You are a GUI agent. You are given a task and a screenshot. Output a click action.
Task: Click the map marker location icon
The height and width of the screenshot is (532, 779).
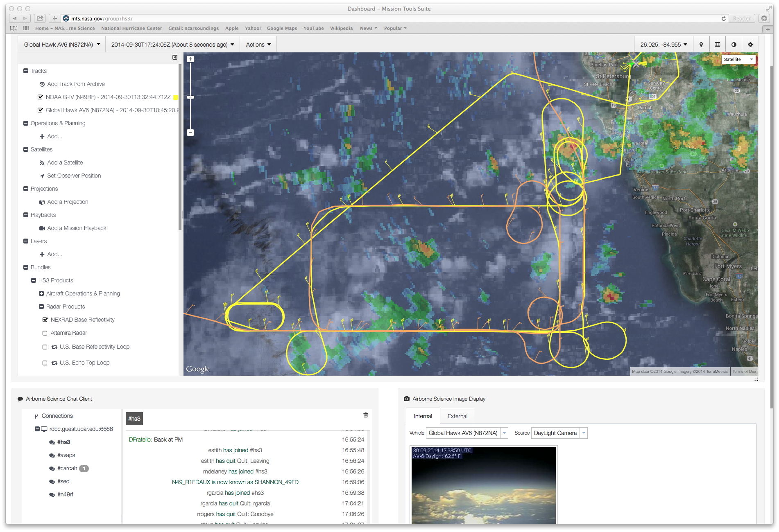click(x=701, y=45)
